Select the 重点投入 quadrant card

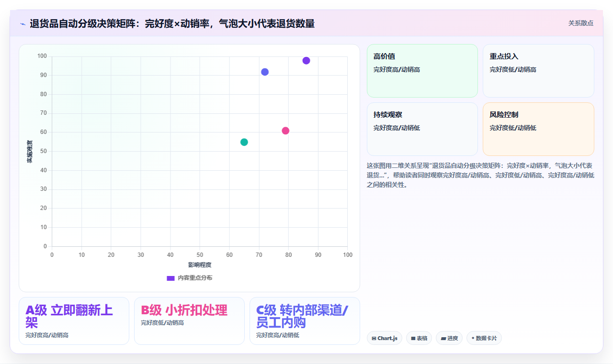tap(538, 71)
